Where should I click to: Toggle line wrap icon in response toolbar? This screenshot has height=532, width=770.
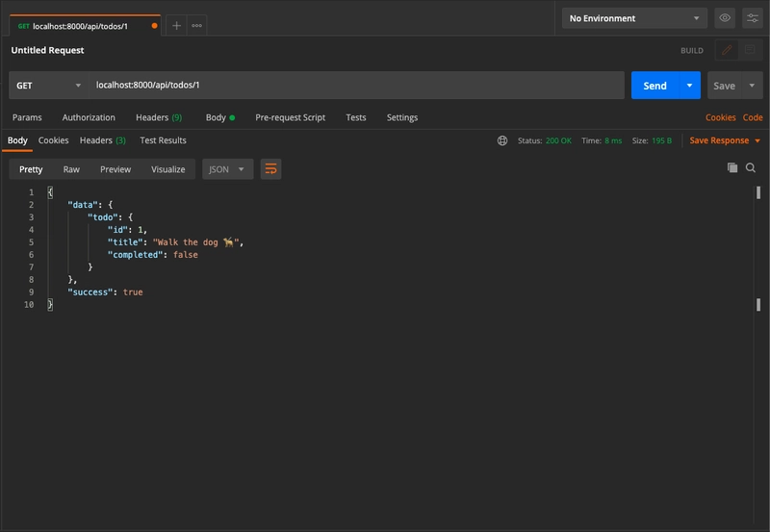coord(270,169)
